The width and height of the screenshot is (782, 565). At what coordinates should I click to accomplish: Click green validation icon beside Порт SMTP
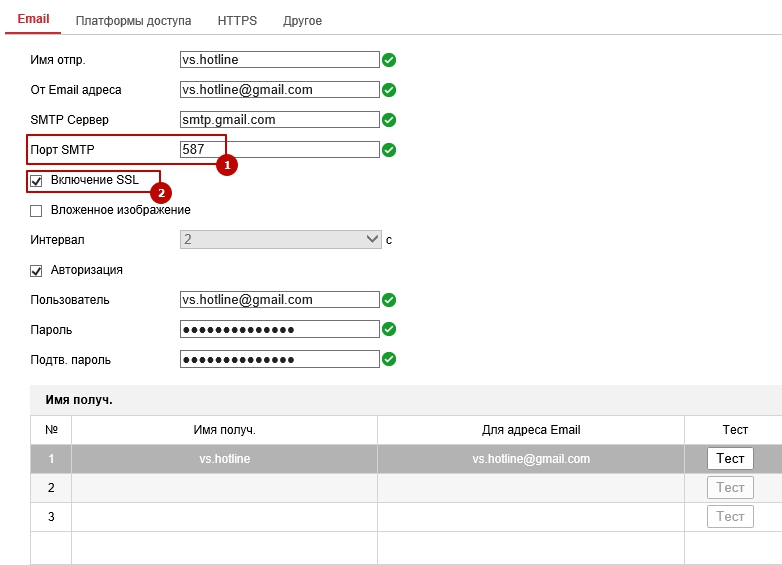click(x=389, y=150)
